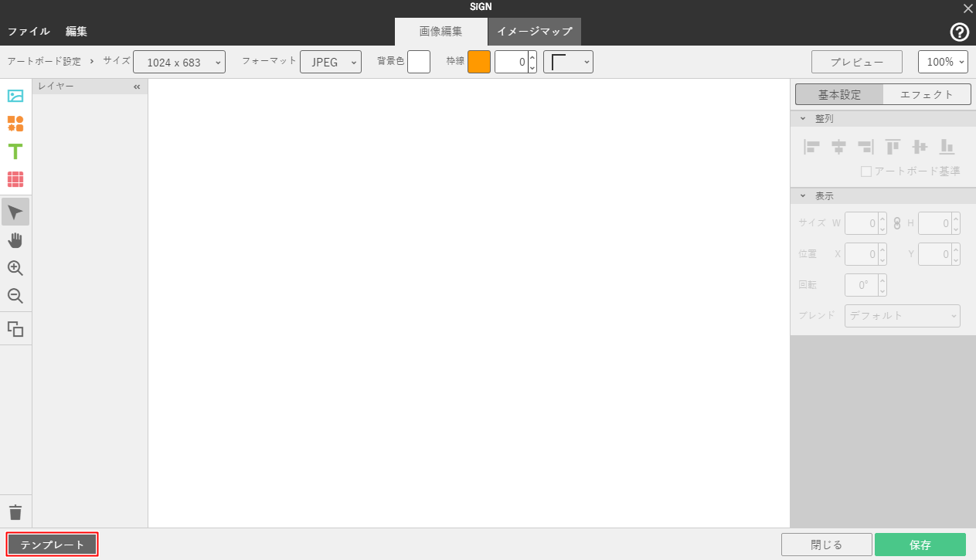Click the green 保存 button
Image resolution: width=976 pixels, height=560 pixels.
(920, 545)
